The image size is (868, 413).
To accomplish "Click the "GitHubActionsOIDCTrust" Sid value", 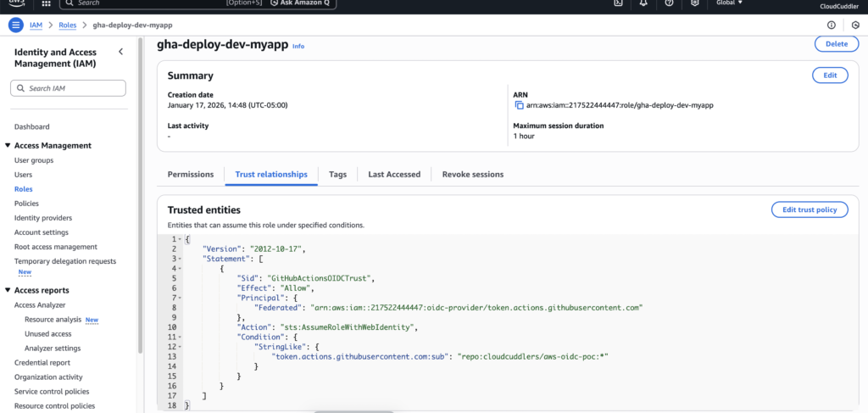I will (320, 278).
